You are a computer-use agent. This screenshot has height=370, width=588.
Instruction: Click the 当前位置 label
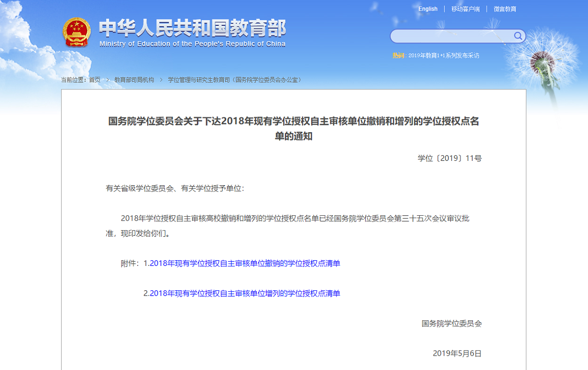coord(74,80)
